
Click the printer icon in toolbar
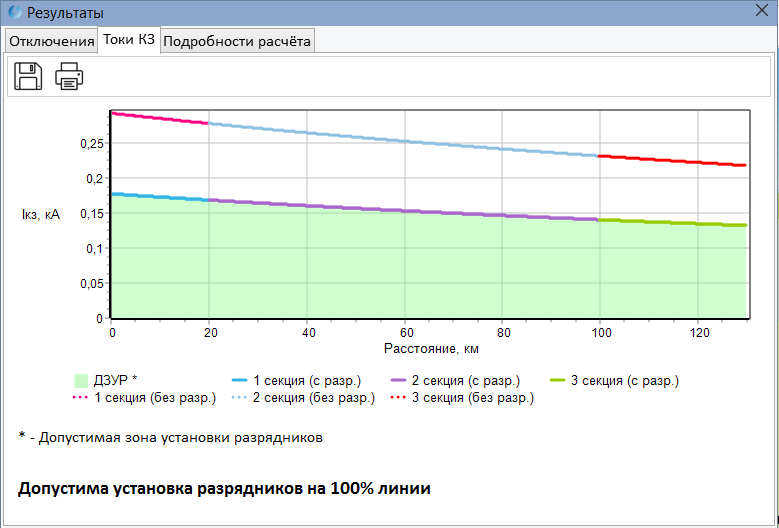pos(69,76)
